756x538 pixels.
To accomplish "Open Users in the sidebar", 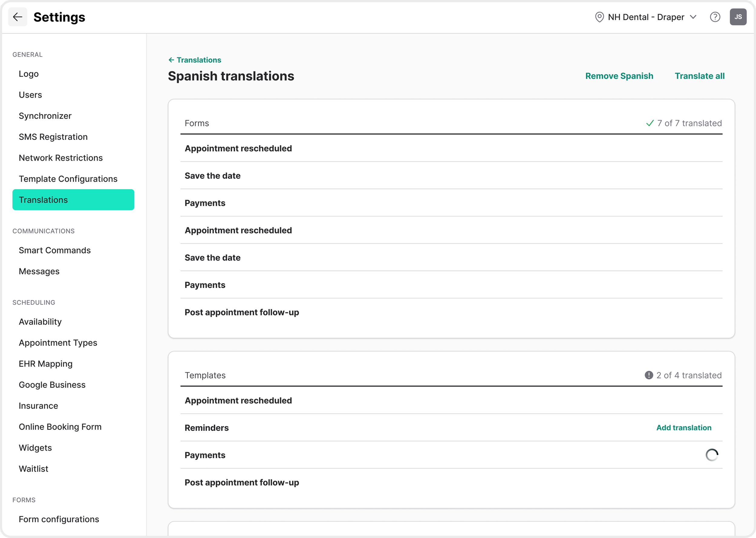I will pyautogui.click(x=73, y=95).
